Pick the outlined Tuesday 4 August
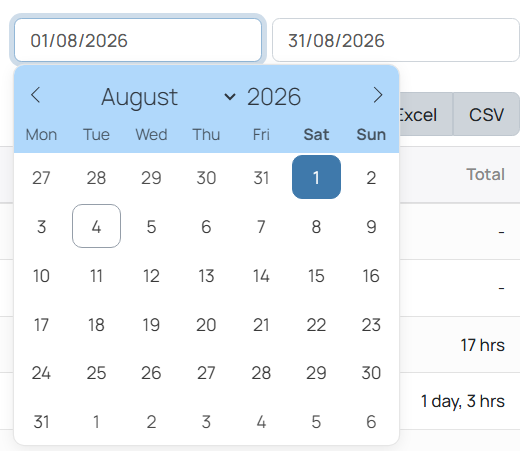 click(96, 226)
